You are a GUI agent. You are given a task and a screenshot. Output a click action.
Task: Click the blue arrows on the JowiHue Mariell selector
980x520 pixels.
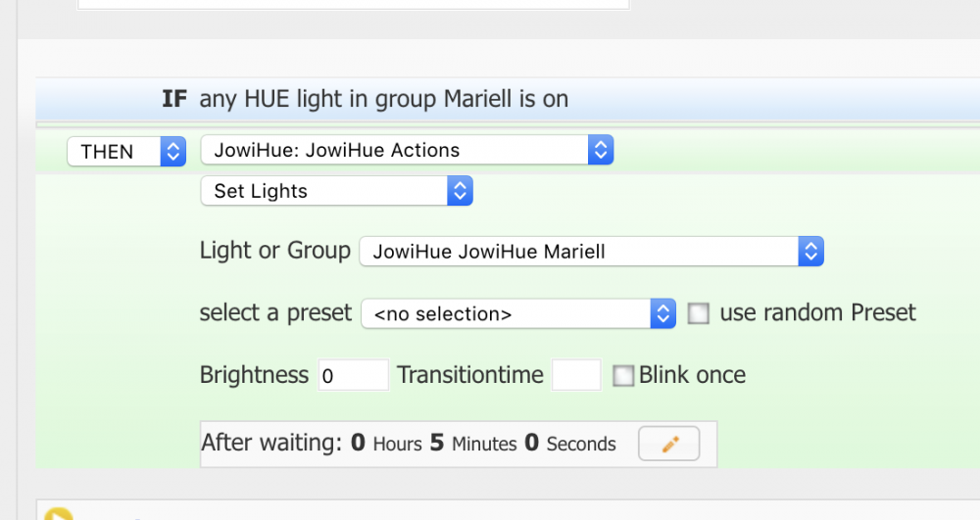pos(809,252)
